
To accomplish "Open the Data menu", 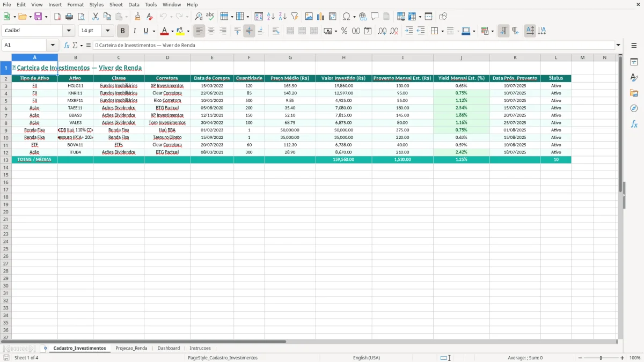I will click(x=134, y=4).
